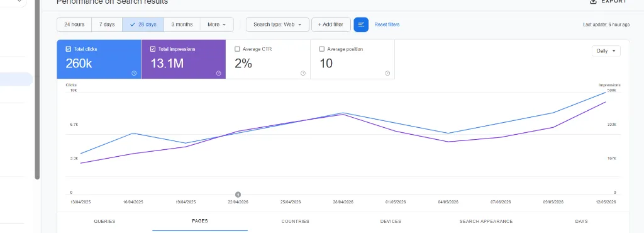
Task: Click the 2% average CTR value
Action: pos(243,63)
